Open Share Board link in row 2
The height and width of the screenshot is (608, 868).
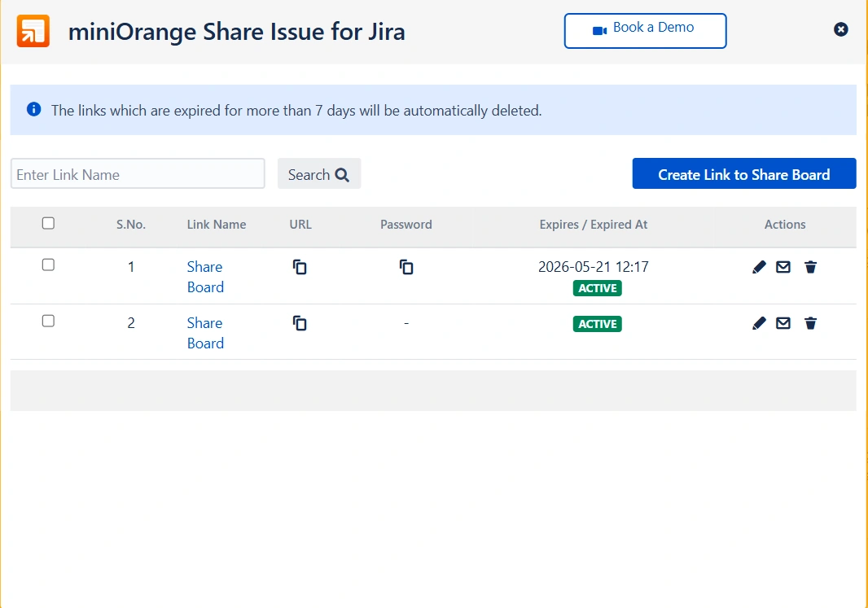click(205, 333)
